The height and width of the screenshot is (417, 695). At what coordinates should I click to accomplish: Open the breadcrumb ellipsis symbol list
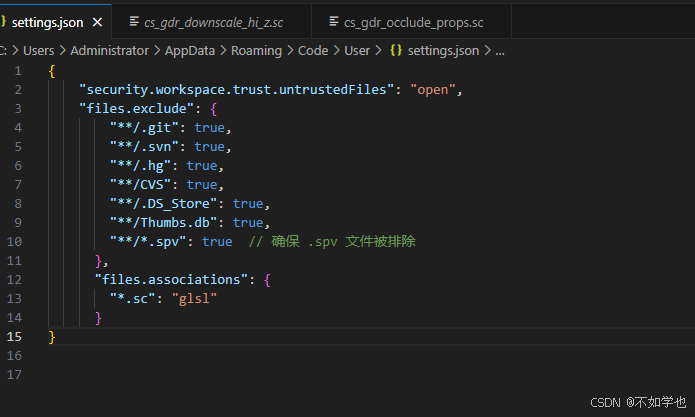tap(500, 51)
